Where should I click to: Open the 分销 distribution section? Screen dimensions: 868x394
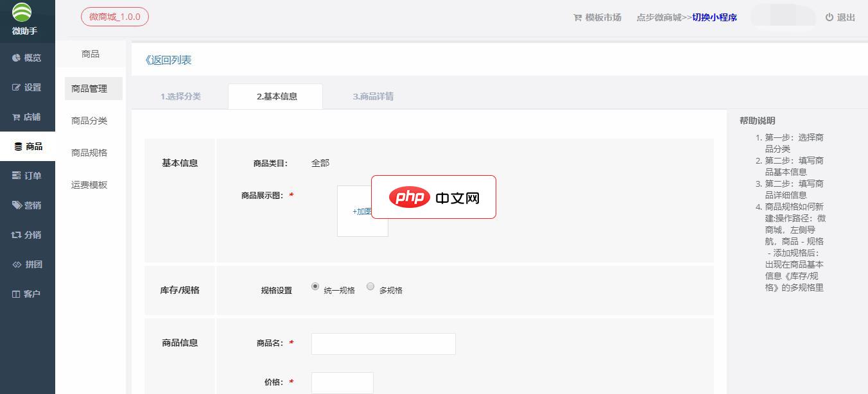point(27,234)
